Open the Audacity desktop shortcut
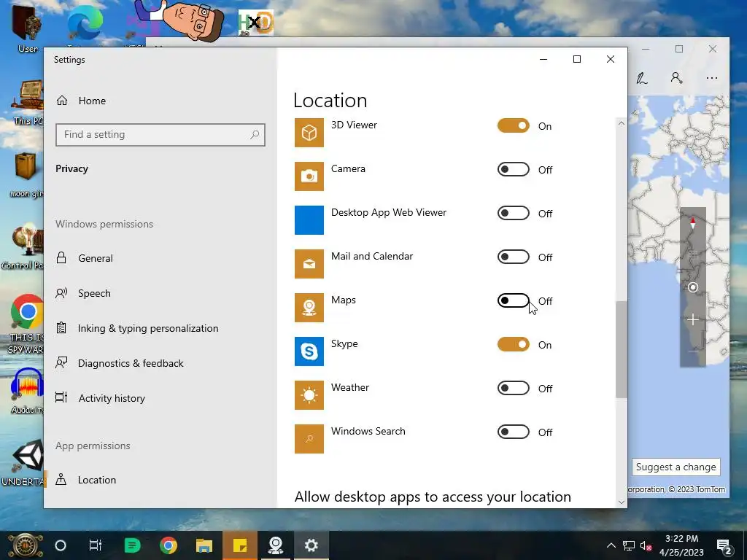Screen dimensions: 747x560 pos(27,391)
